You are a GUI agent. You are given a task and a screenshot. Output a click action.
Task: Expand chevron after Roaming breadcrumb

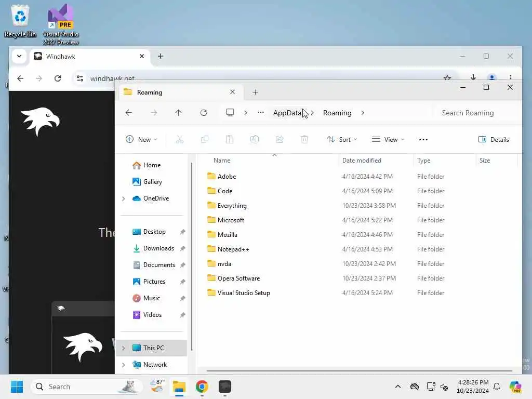[x=363, y=113]
